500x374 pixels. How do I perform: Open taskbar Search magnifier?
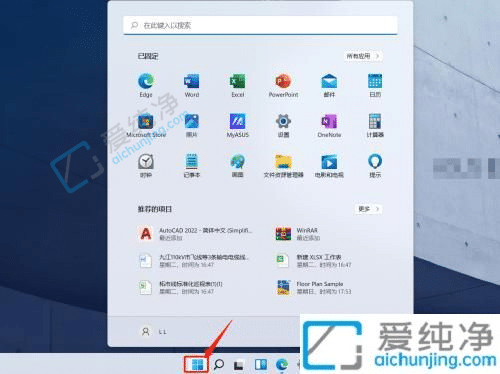pyautogui.click(x=219, y=364)
